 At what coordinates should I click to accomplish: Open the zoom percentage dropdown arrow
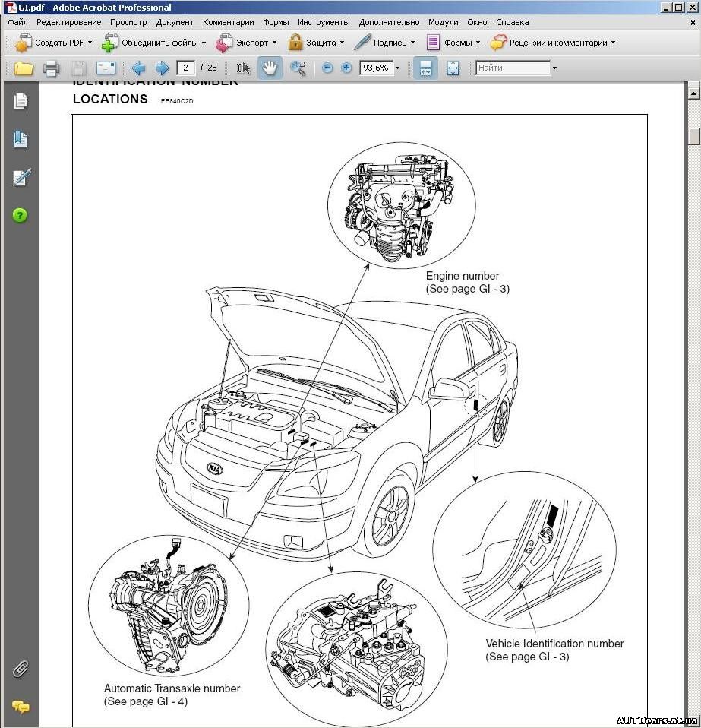tap(398, 68)
